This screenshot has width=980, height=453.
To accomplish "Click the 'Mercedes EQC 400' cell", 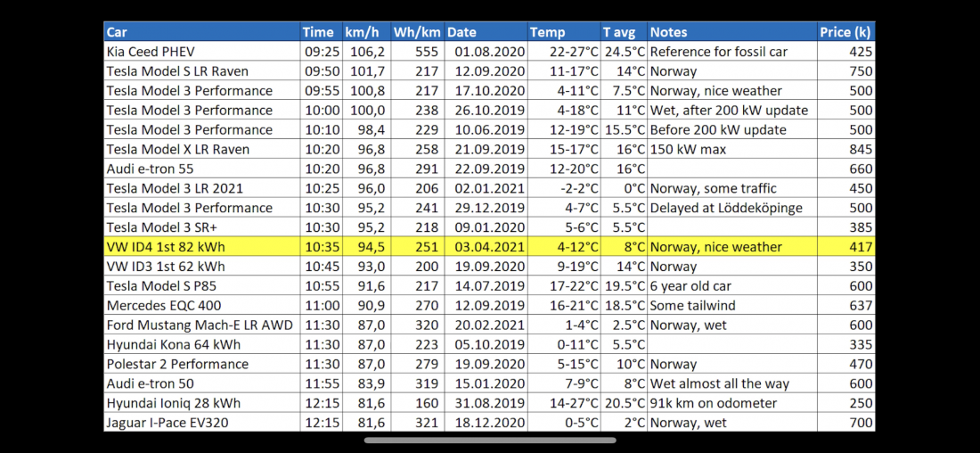I will point(202,305).
